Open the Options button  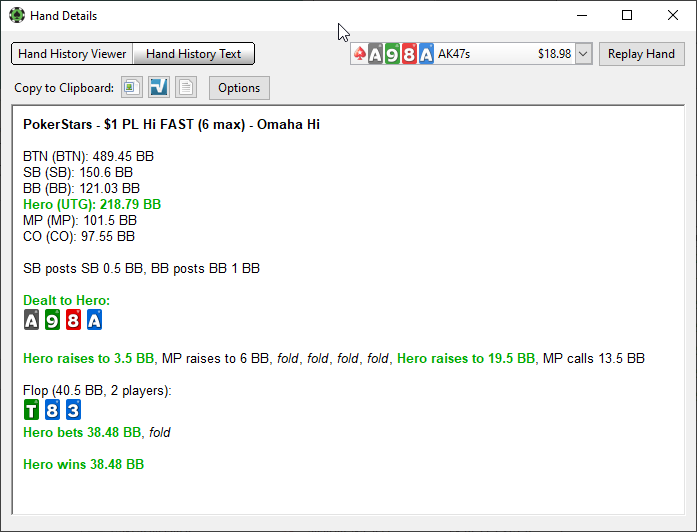coord(239,88)
